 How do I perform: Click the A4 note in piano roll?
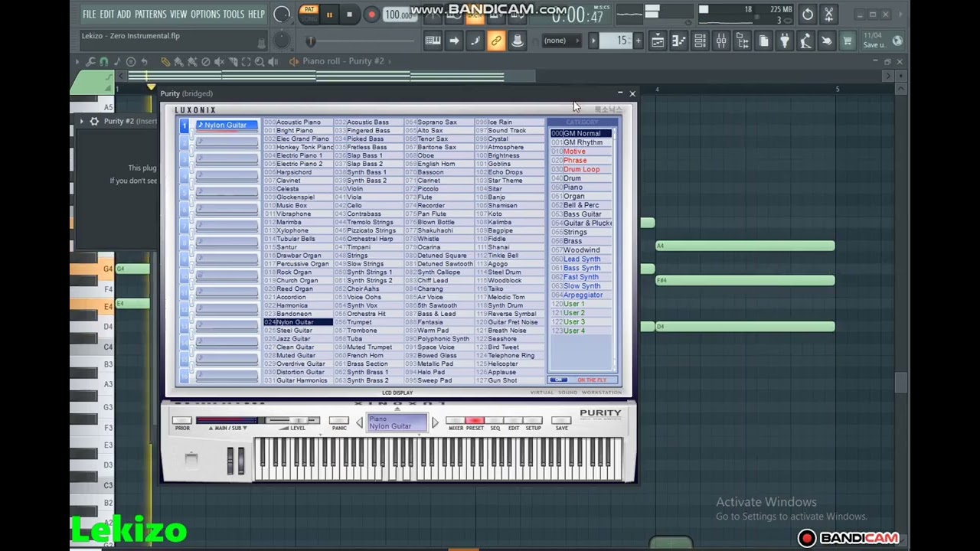pyautogui.click(x=746, y=246)
